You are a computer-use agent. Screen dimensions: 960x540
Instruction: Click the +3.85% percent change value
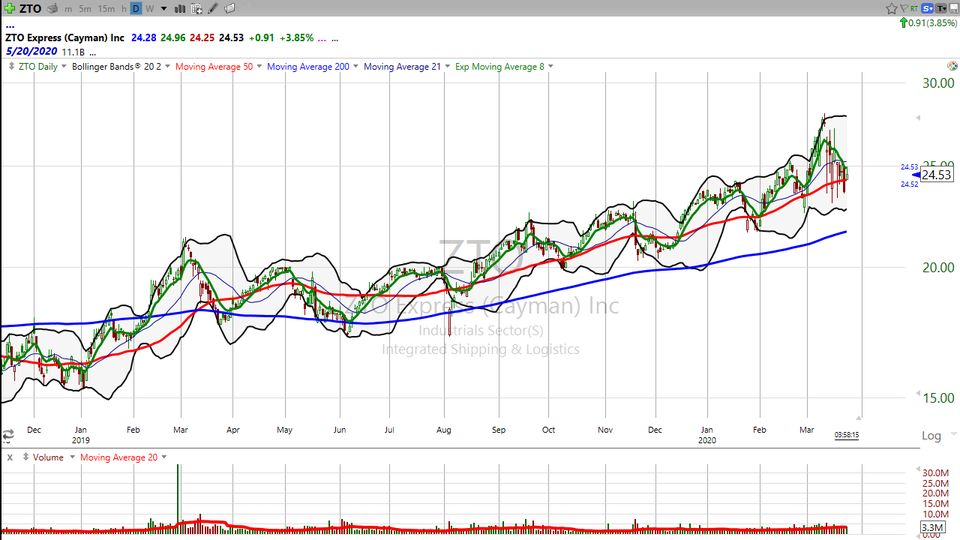[296, 38]
